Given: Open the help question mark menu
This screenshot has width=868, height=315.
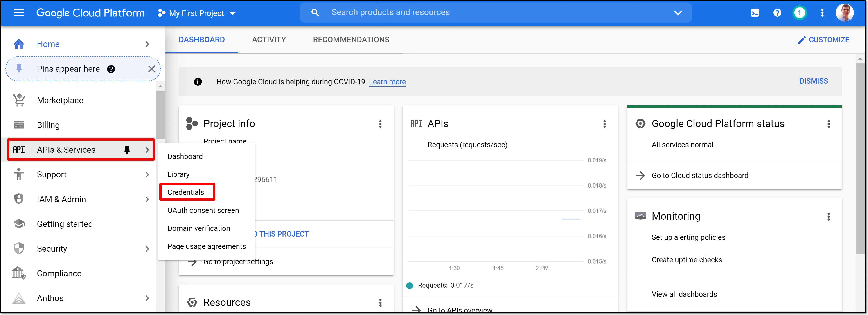Looking at the screenshot, I should [777, 13].
